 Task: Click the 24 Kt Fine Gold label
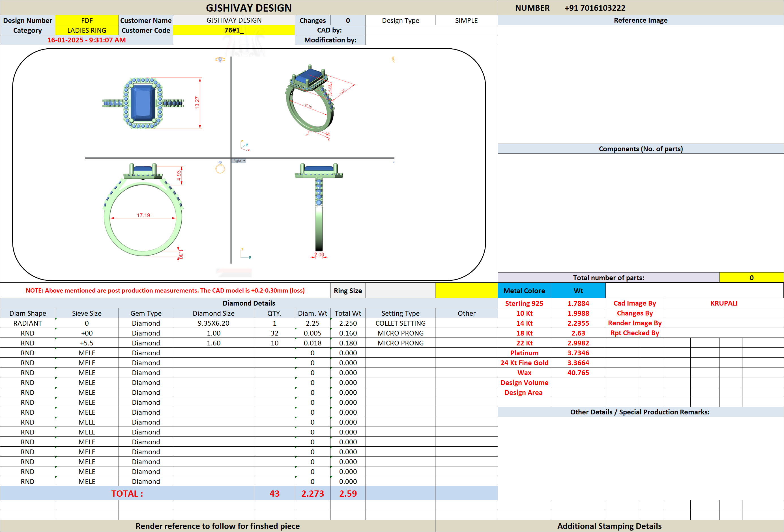point(524,363)
